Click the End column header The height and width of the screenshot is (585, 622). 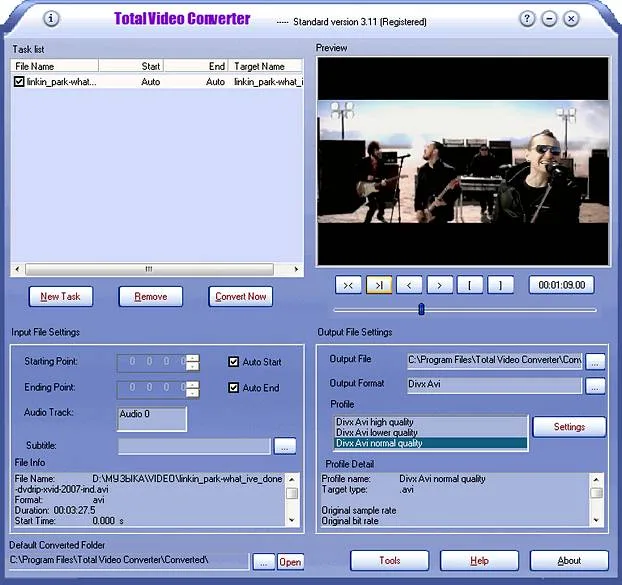[196, 66]
